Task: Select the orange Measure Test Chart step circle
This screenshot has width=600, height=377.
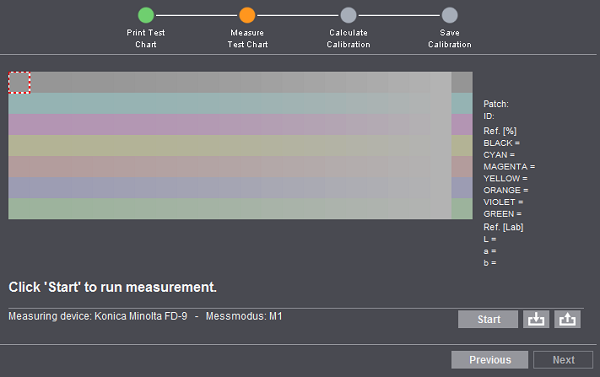Action: click(247, 15)
